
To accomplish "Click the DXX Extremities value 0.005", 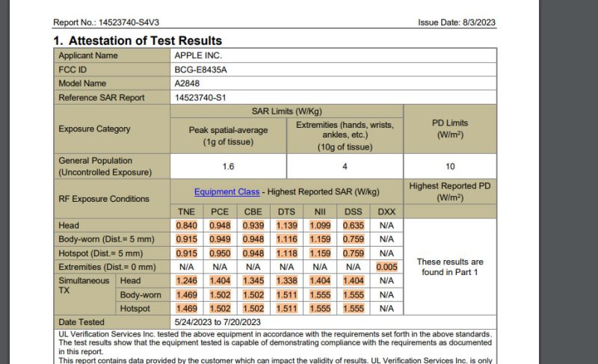I will coord(386,267).
